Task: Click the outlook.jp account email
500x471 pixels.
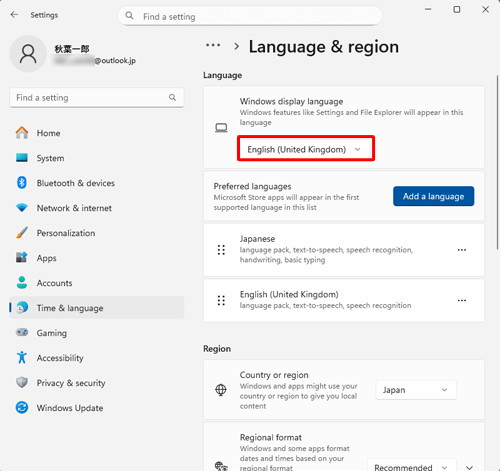Action: click(95, 60)
